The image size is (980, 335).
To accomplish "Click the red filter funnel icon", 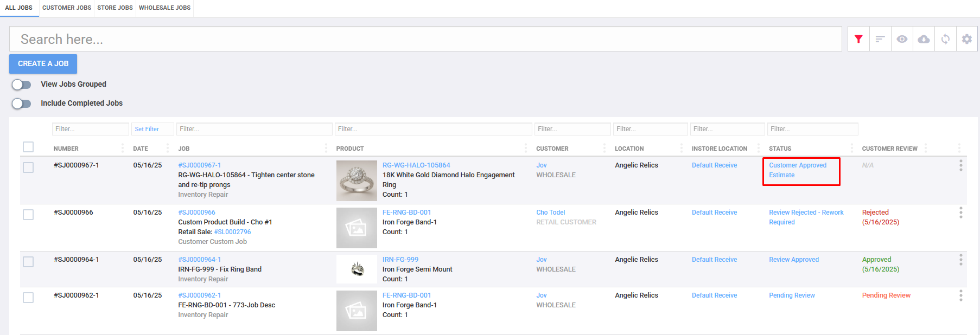I will [x=858, y=39].
